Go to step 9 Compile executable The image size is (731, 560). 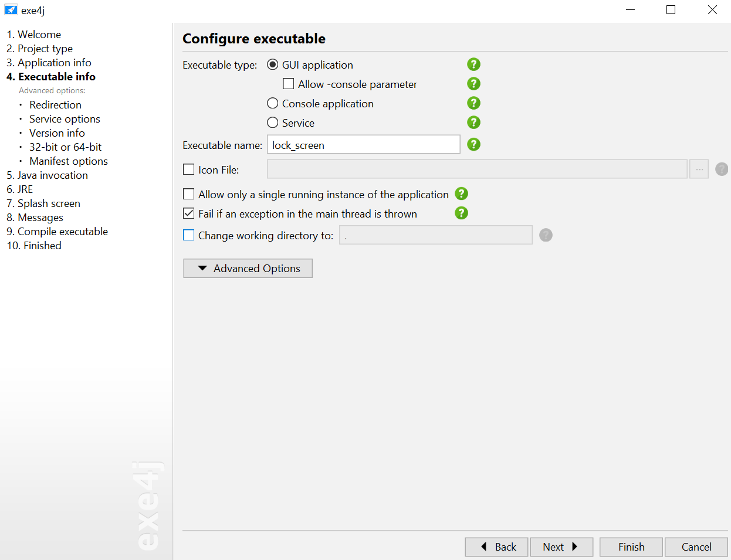click(57, 232)
